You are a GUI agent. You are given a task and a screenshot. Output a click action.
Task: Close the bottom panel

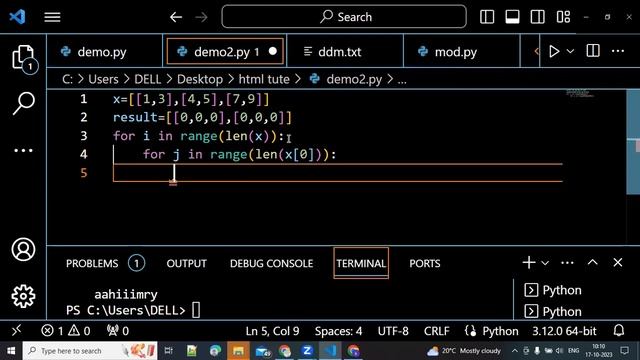pyautogui.click(x=618, y=262)
